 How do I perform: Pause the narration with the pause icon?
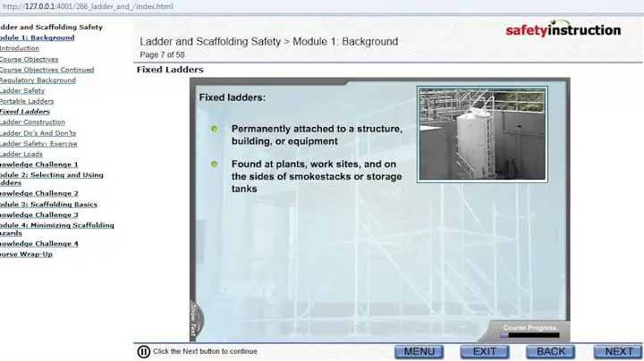[x=143, y=351]
